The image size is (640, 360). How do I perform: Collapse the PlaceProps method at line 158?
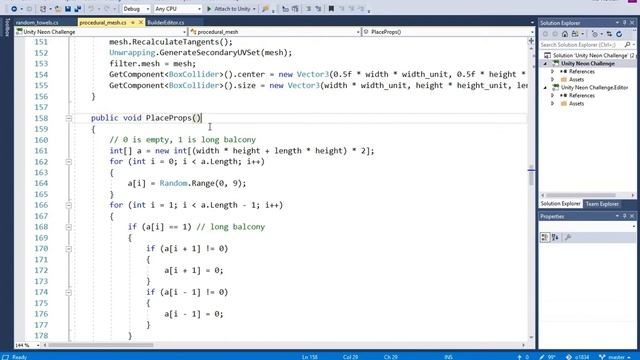(x=69, y=118)
